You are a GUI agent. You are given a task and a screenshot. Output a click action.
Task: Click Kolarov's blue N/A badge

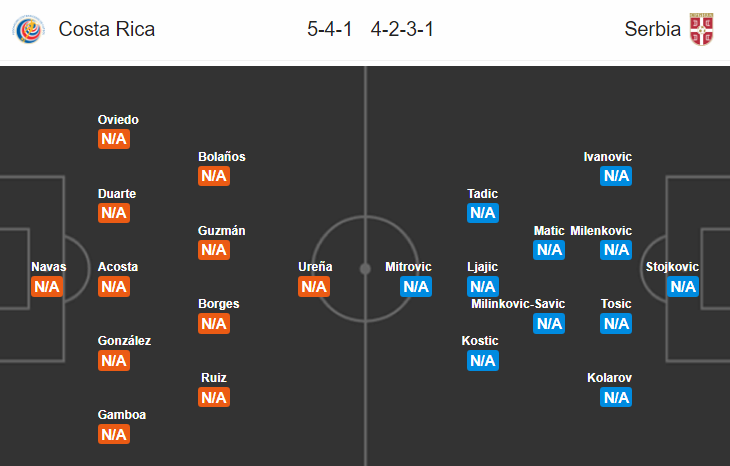pyautogui.click(x=616, y=397)
